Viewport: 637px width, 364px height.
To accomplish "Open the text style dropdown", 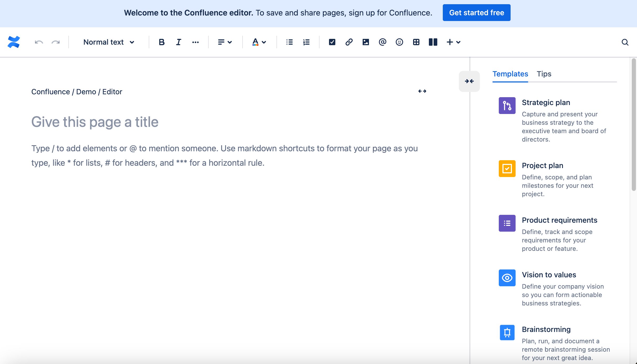I will (109, 42).
